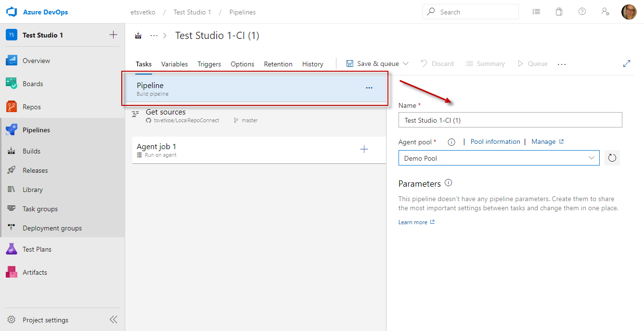Toggle full screen expand icon
The width and height of the screenshot is (644, 331).
pyautogui.click(x=627, y=64)
